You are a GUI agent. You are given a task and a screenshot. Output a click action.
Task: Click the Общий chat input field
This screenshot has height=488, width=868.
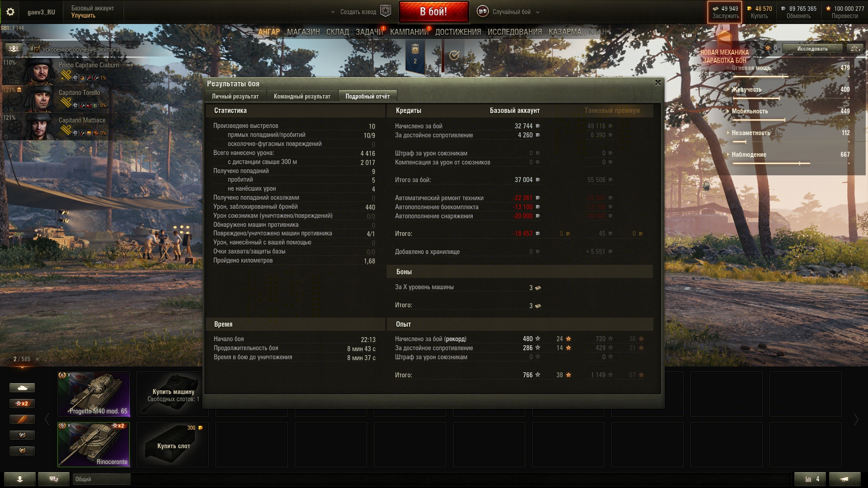click(101, 479)
